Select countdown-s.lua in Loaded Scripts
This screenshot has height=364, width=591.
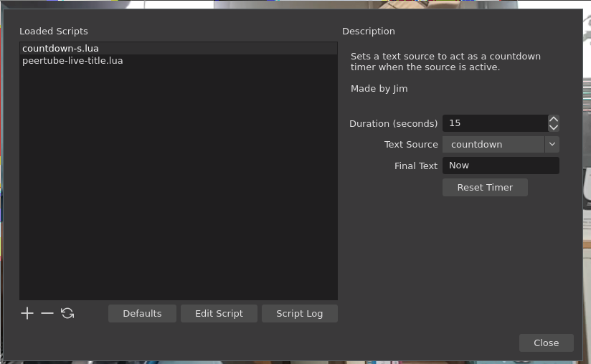(x=61, y=48)
